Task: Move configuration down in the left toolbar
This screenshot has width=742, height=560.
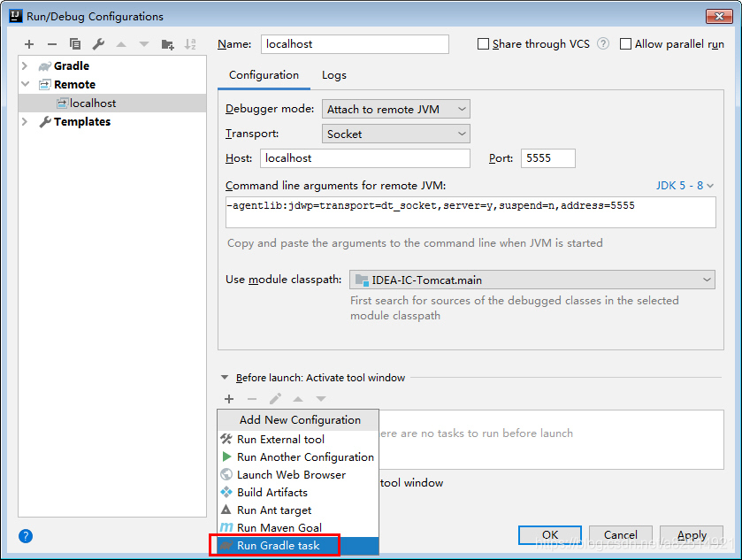Action: pos(144,44)
